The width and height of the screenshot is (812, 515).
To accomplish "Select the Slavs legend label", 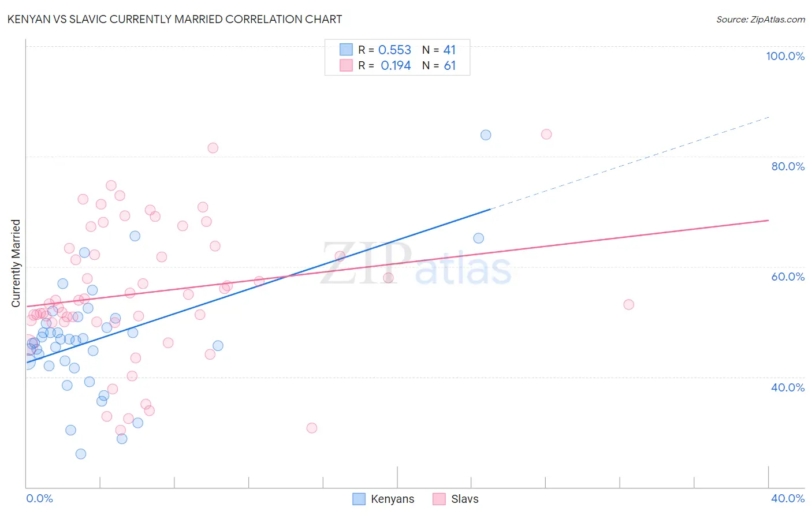I will (x=465, y=499).
